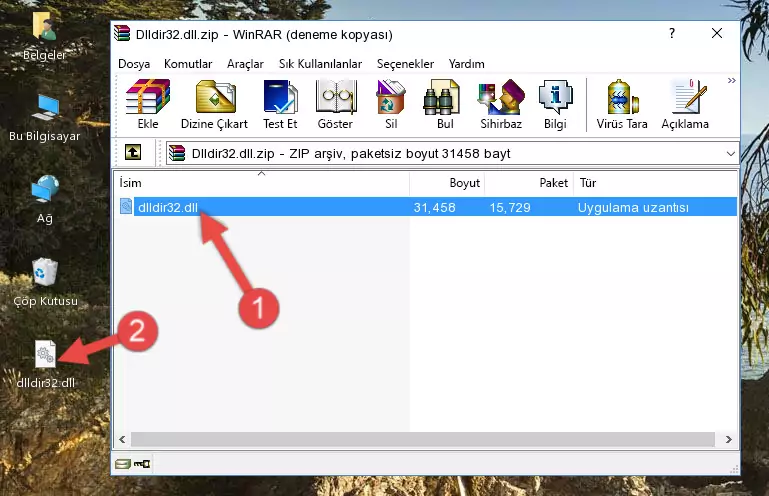Sort by Paket column header

(529, 183)
